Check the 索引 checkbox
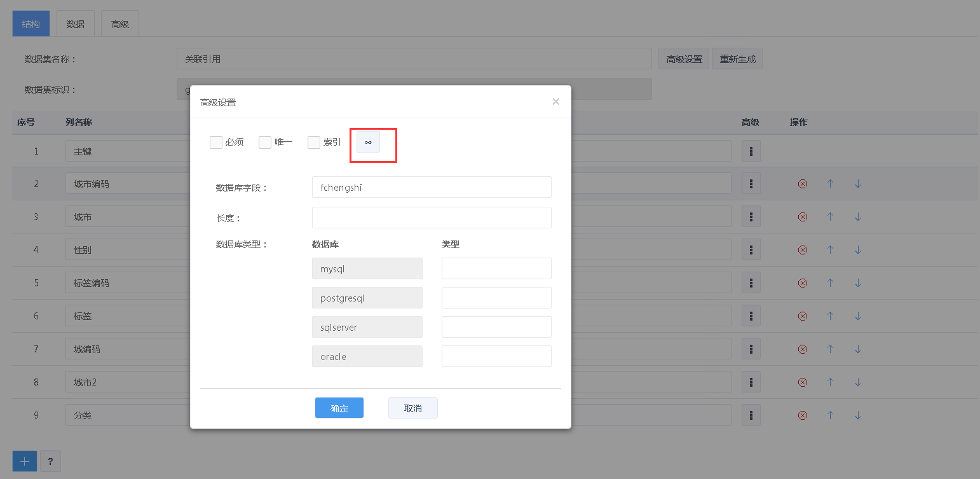The image size is (980, 479). (314, 142)
